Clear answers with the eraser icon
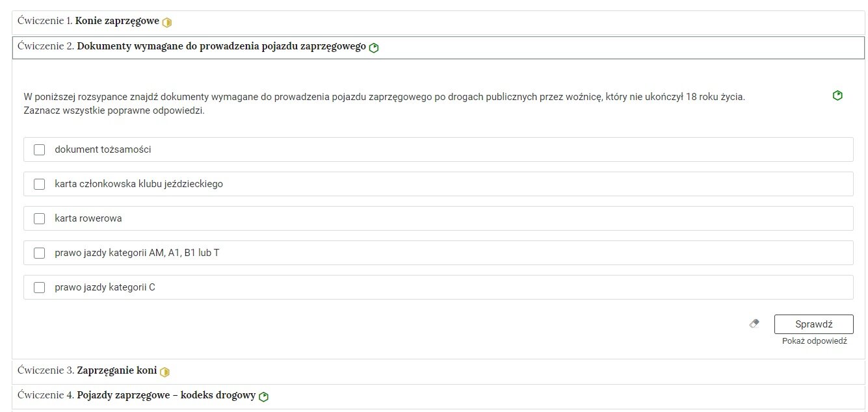 coord(754,324)
